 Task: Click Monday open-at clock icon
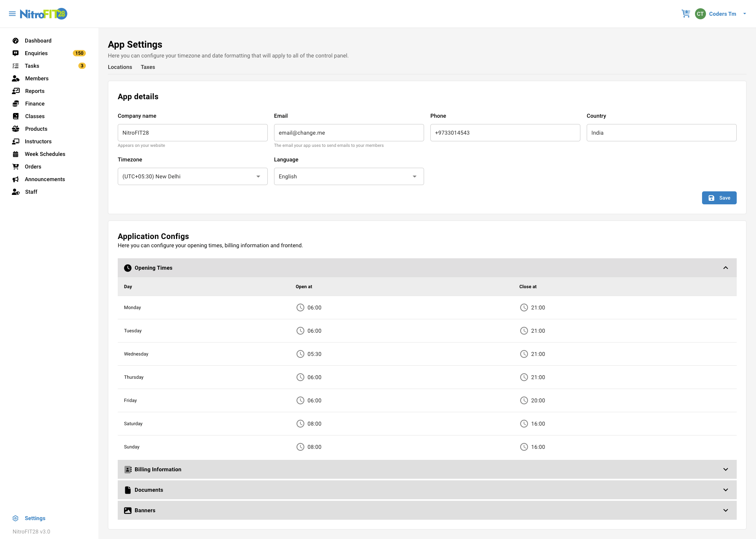tap(300, 307)
